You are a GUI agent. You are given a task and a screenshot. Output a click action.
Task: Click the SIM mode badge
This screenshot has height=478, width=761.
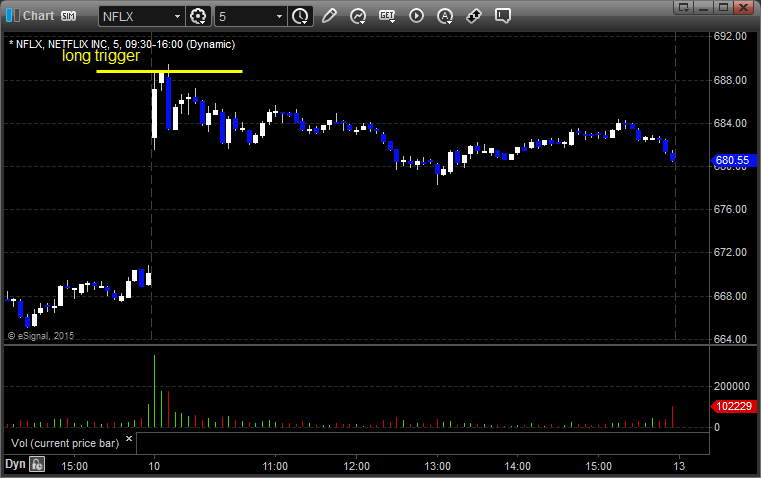coord(68,16)
